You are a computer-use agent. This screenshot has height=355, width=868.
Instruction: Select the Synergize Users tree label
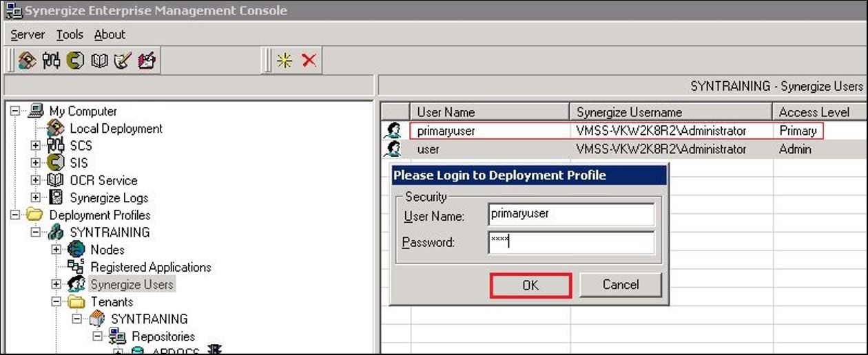coord(132,284)
